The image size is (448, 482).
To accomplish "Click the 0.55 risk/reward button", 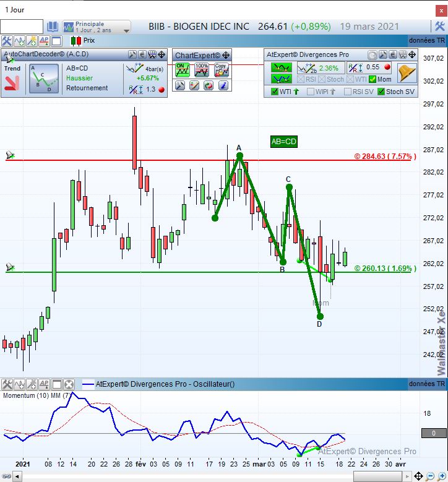I will pos(369,67).
